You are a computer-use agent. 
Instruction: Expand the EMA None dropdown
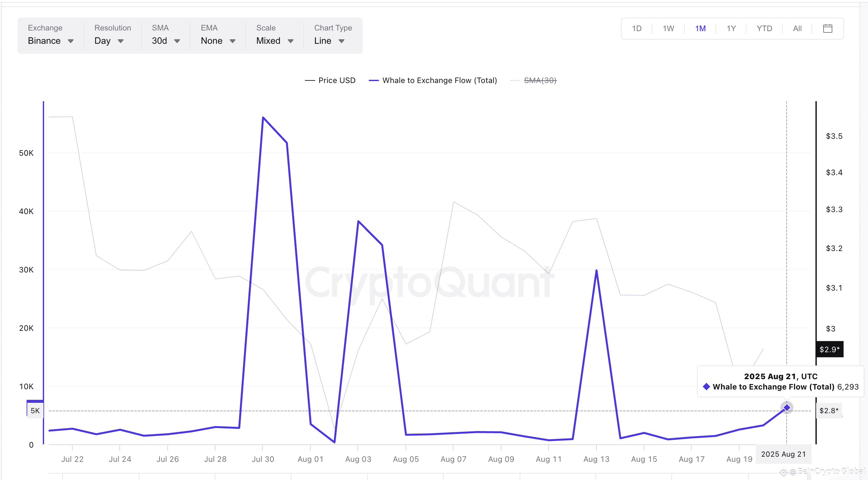[x=218, y=41]
